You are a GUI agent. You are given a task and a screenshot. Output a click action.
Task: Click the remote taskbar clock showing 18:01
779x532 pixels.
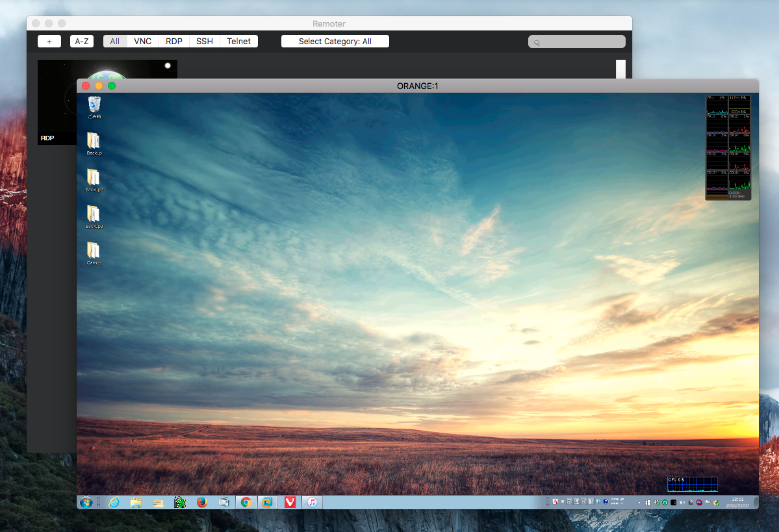coord(738,502)
